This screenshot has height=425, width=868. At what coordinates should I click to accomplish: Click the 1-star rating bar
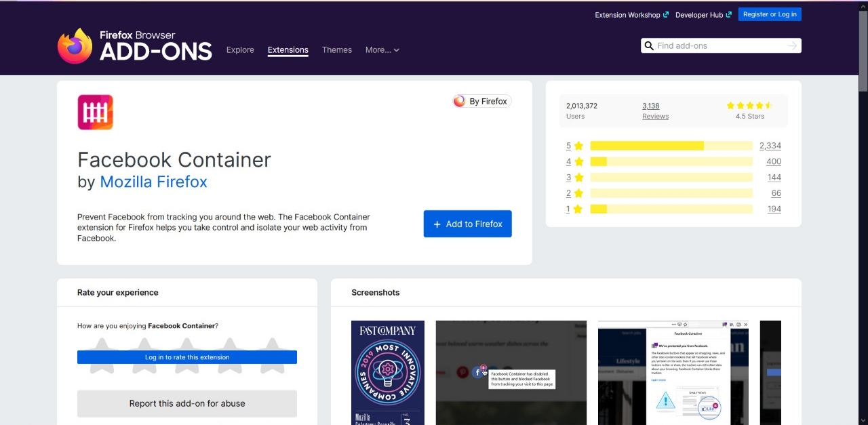pyautogui.click(x=671, y=209)
